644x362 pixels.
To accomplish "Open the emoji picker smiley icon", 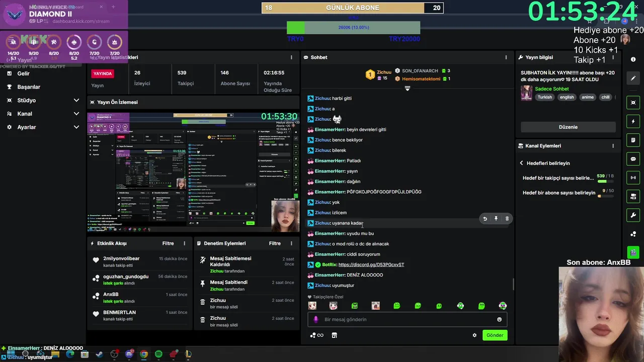I will click(x=499, y=319).
